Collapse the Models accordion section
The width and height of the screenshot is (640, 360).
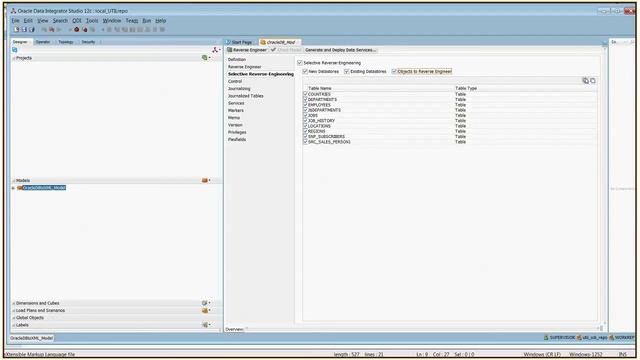click(x=13, y=181)
